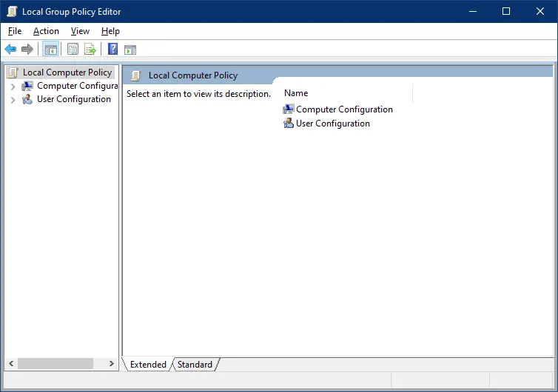Click the Local Group Policy Editor title icon

tap(12, 11)
